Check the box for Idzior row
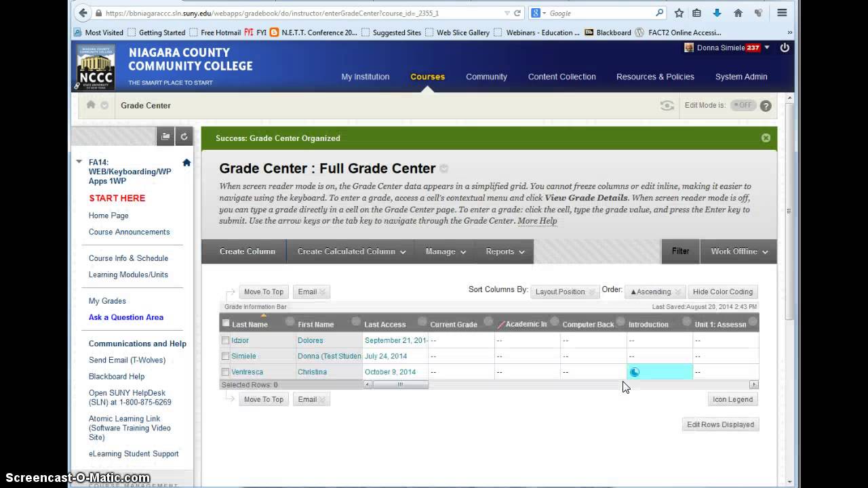Viewport: 868px width, 488px height. pos(225,340)
